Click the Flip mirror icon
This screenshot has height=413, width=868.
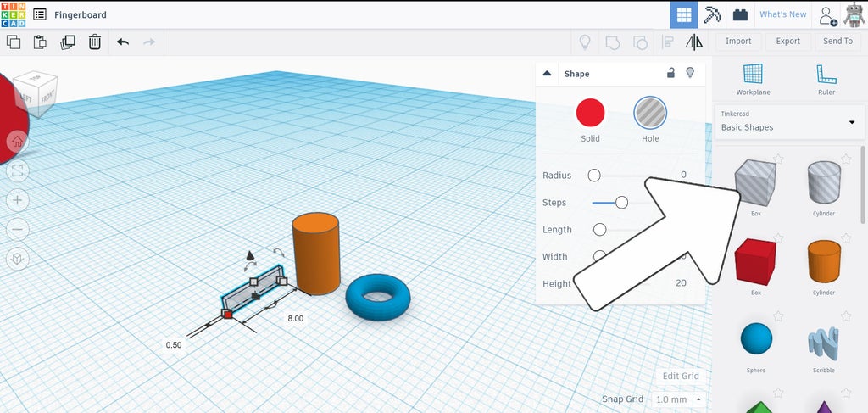tap(694, 42)
